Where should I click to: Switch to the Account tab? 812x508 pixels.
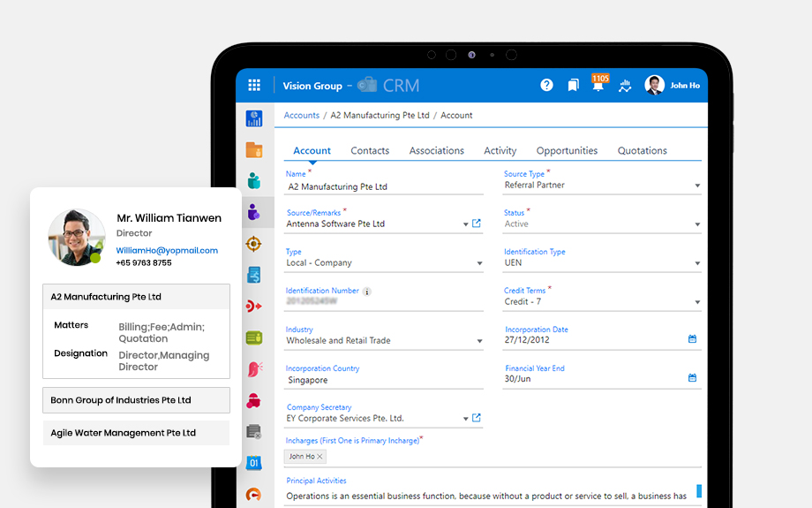(312, 151)
